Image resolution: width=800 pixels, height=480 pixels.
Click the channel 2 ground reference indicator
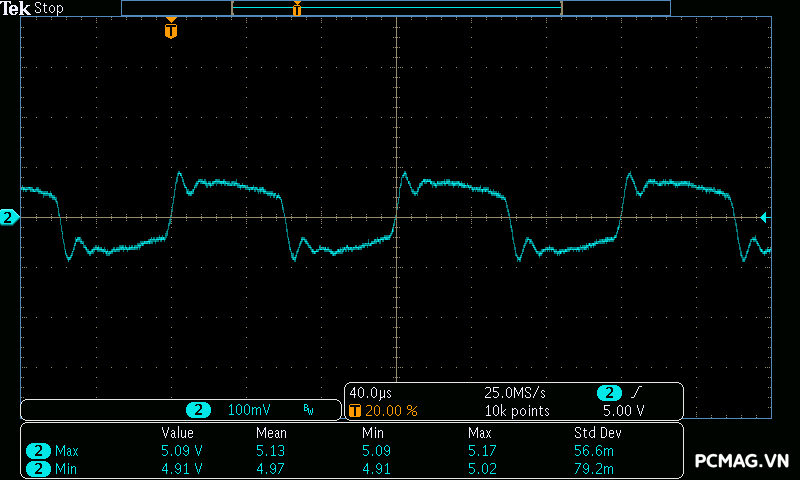click(9, 218)
